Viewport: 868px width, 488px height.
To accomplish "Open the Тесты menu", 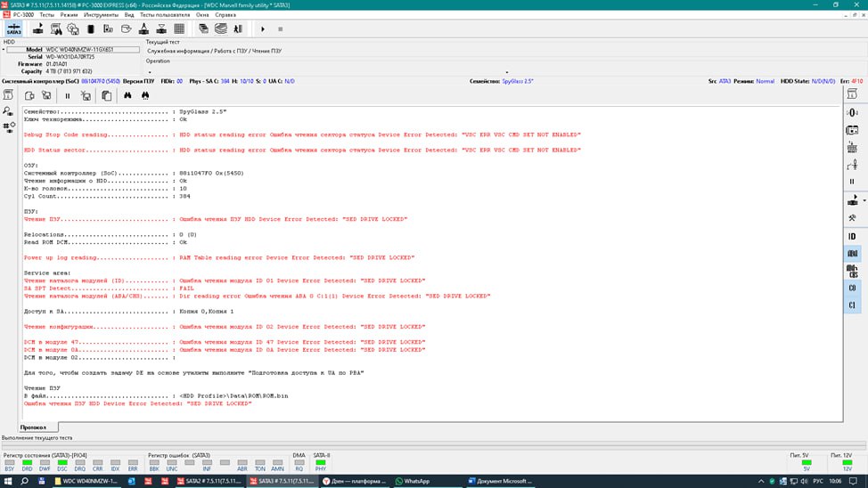I will [47, 15].
